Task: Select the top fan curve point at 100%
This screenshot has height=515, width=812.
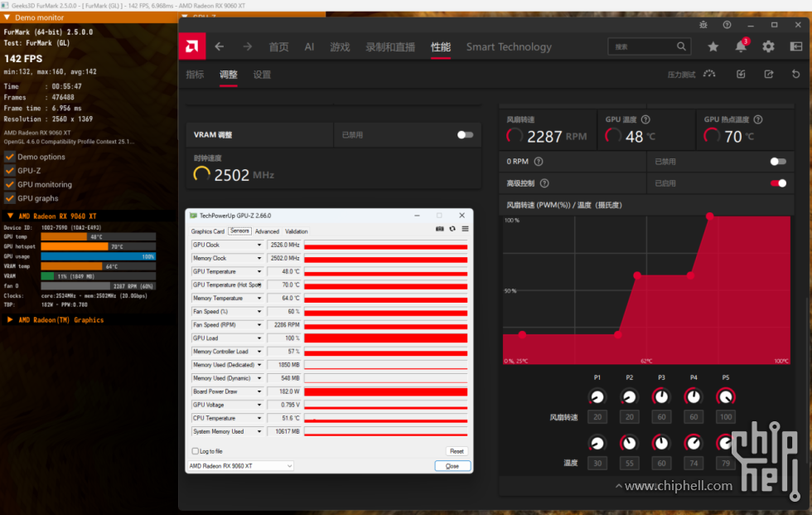Action: tap(710, 216)
